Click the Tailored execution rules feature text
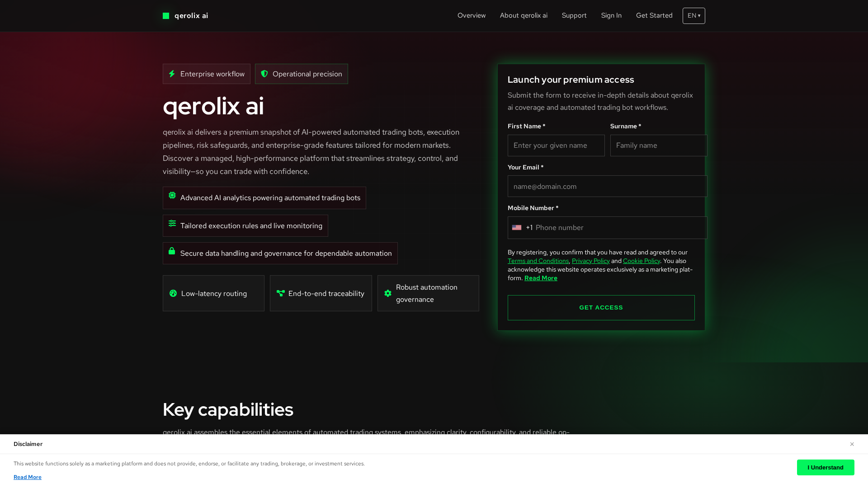Viewport: 868px width, 488px height. [x=251, y=226]
